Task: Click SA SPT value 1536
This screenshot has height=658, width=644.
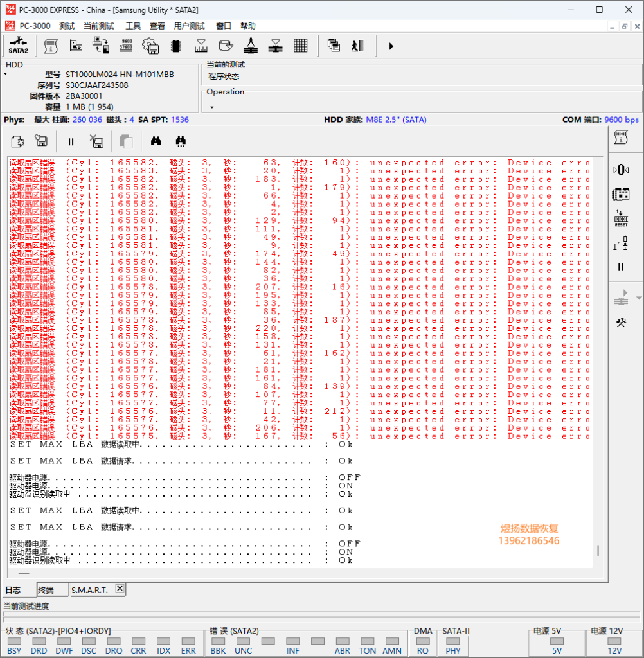Action: pos(180,120)
